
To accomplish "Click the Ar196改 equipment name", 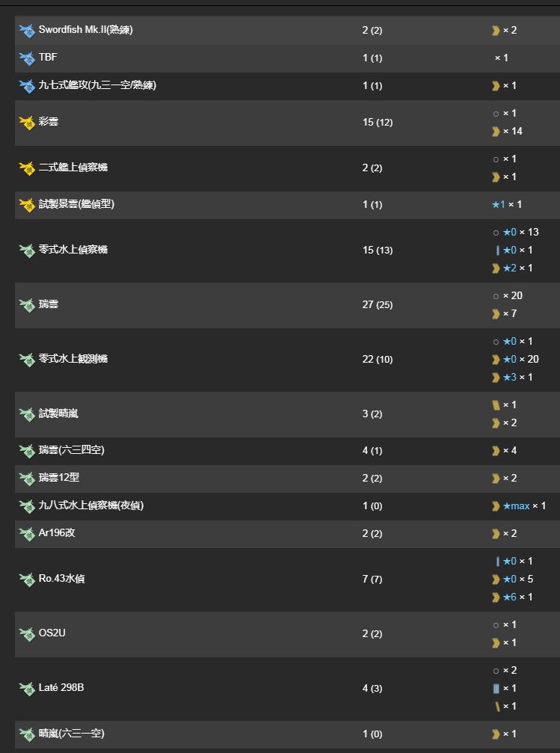I will [x=57, y=532].
